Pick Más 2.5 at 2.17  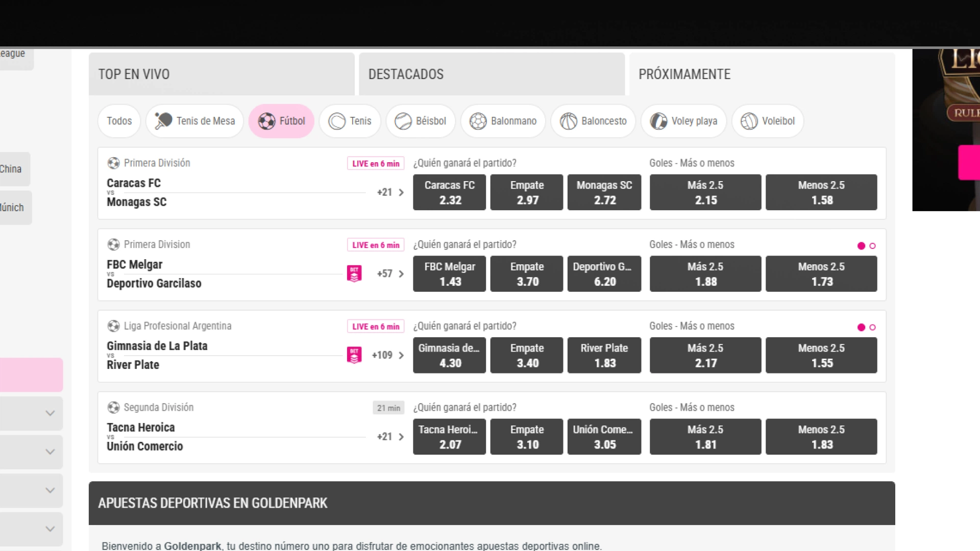705,355
